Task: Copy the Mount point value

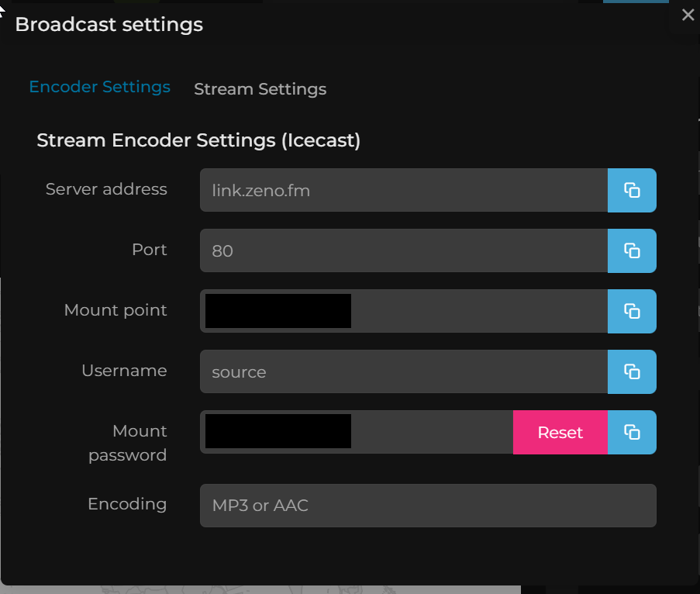Action: pyautogui.click(x=632, y=311)
